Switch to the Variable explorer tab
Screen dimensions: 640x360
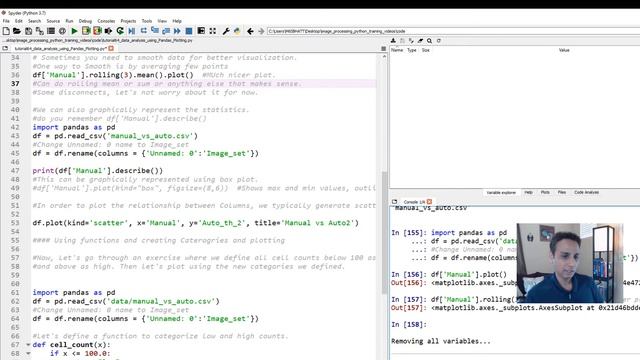(501, 193)
